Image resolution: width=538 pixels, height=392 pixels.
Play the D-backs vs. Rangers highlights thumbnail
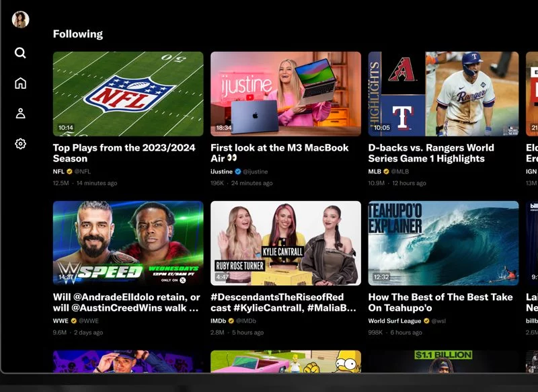pos(443,93)
